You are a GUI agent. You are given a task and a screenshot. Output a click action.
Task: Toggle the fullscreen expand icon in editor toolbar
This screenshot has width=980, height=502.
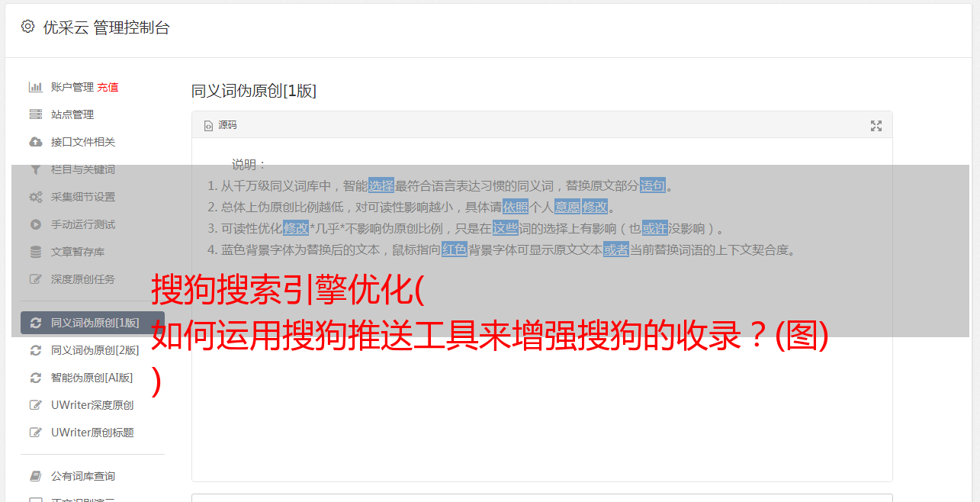point(876,126)
